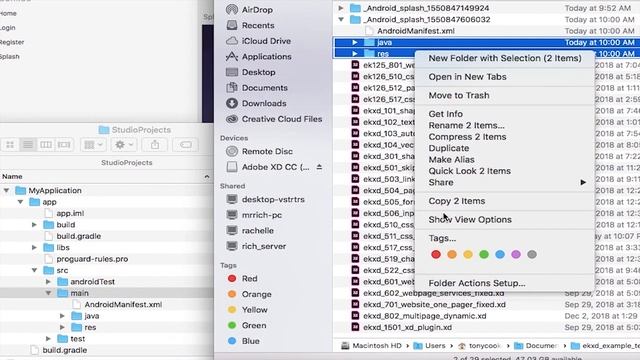Select Remote Disc device
640x360 pixels.
pyautogui.click(x=259, y=151)
